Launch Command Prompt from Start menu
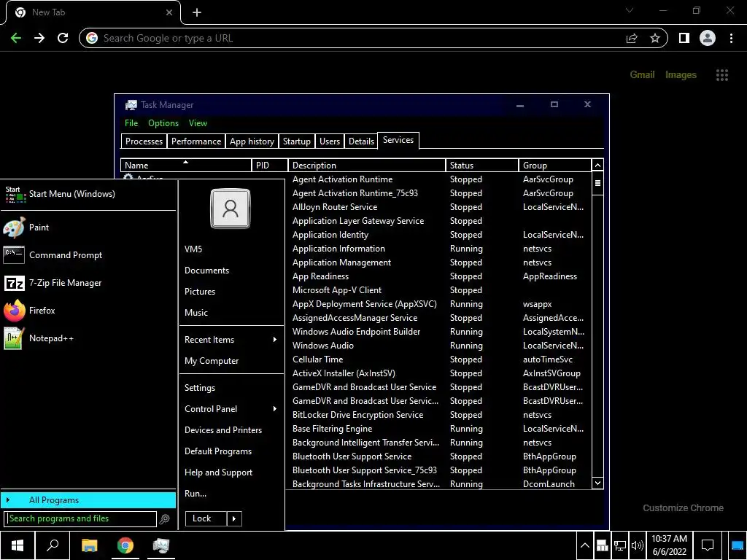This screenshot has height=560, width=747. click(x=88, y=255)
